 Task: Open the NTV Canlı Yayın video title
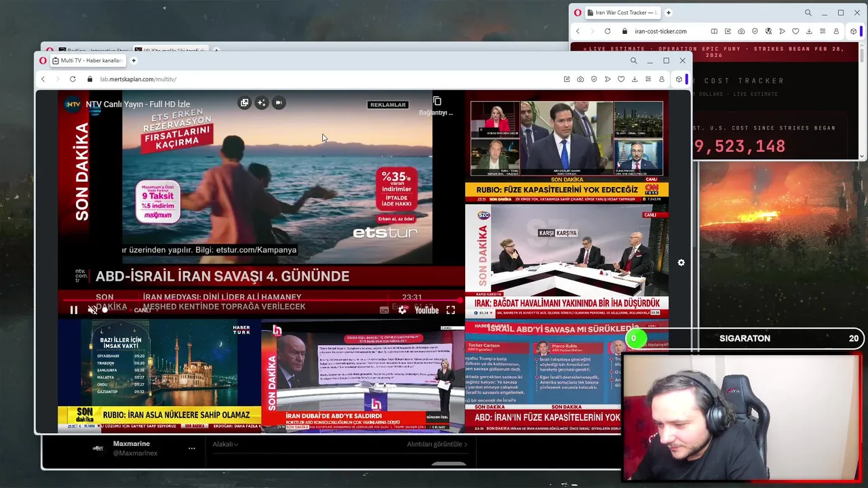(138, 104)
